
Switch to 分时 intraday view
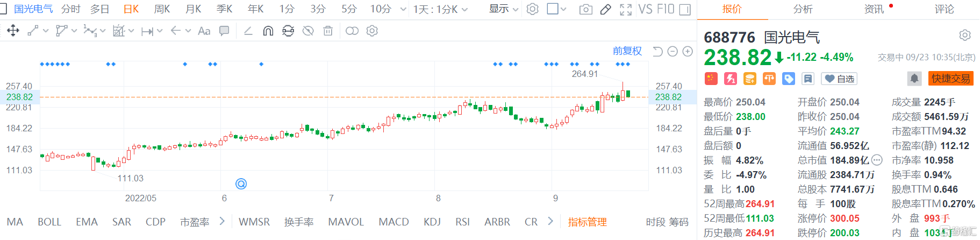[70, 9]
